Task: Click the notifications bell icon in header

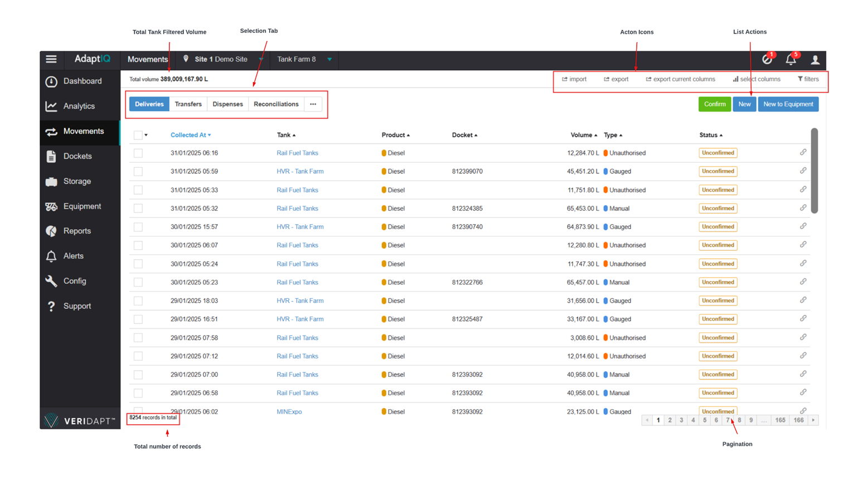Action: coord(791,60)
